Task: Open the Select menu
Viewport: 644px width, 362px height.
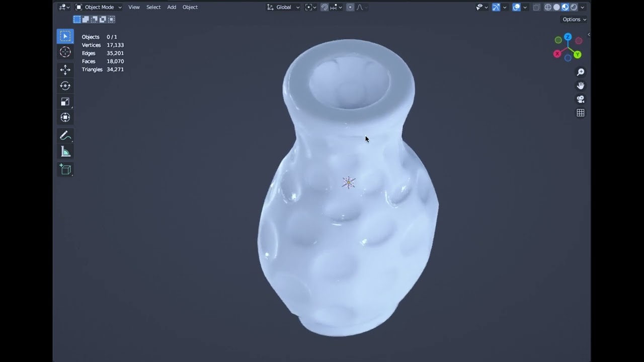Action: click(x=153, y=7)
